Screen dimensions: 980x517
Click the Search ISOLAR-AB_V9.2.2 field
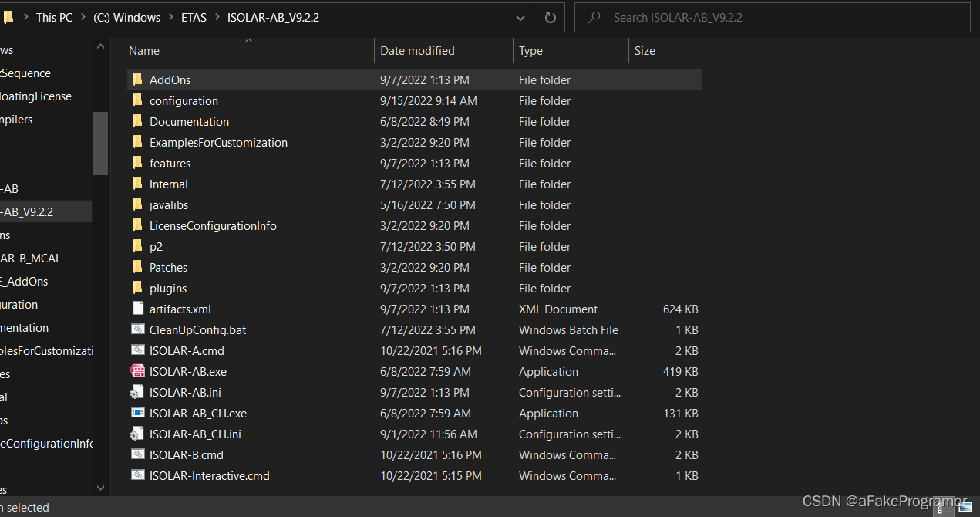pos(772,17)
